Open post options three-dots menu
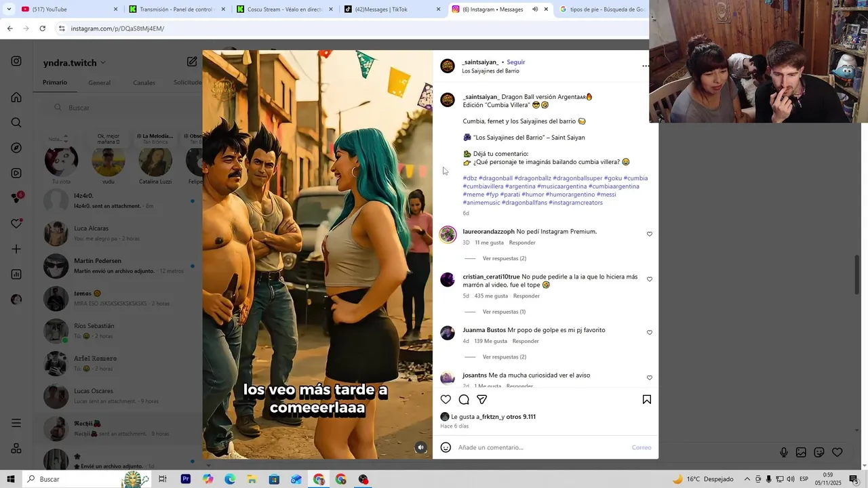This screenshot has width=868, height=488. pos(646,66)
